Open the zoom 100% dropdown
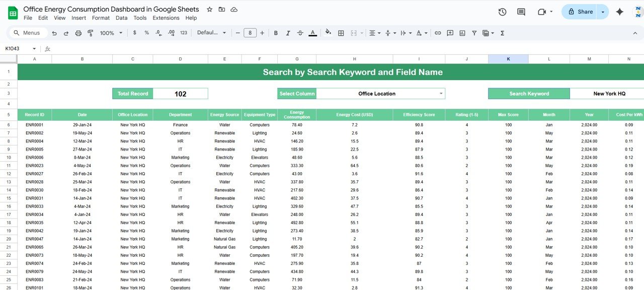Viewport: 644px width, 290px height. (111, 33)
